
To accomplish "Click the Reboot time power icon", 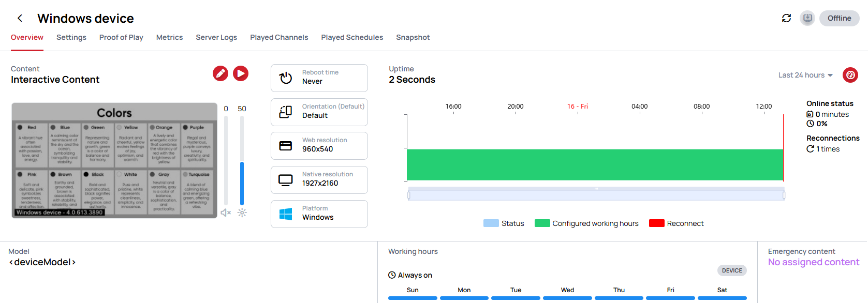I will pos(286,78).
